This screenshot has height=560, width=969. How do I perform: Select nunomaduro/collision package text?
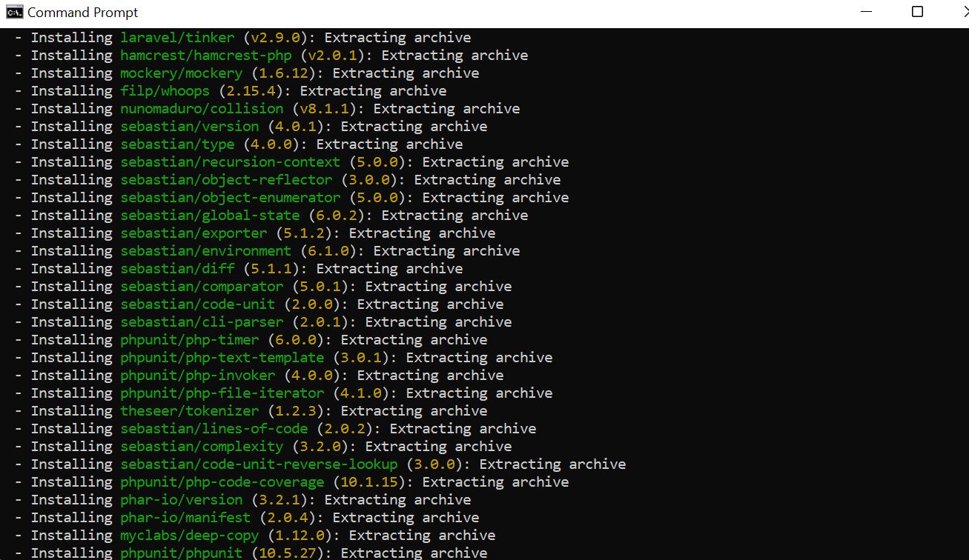pyautogui.click(x=202, y=108)
